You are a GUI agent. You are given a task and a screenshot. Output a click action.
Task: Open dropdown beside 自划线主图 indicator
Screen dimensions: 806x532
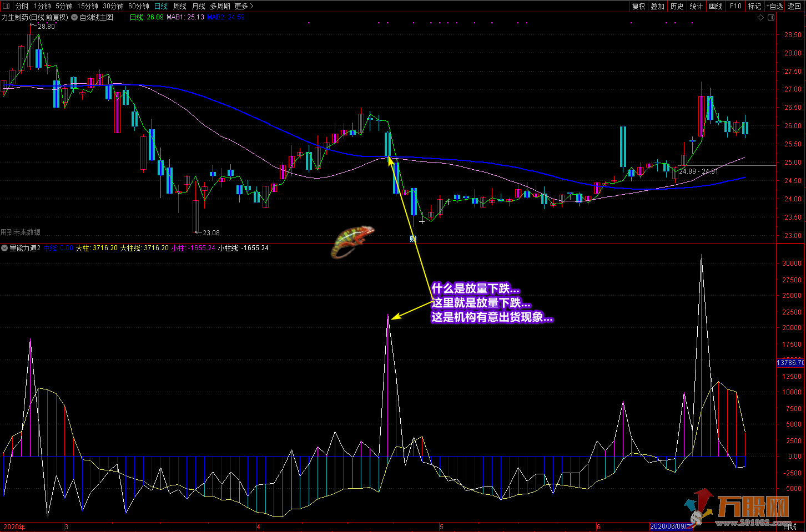[x=74, y=17]
